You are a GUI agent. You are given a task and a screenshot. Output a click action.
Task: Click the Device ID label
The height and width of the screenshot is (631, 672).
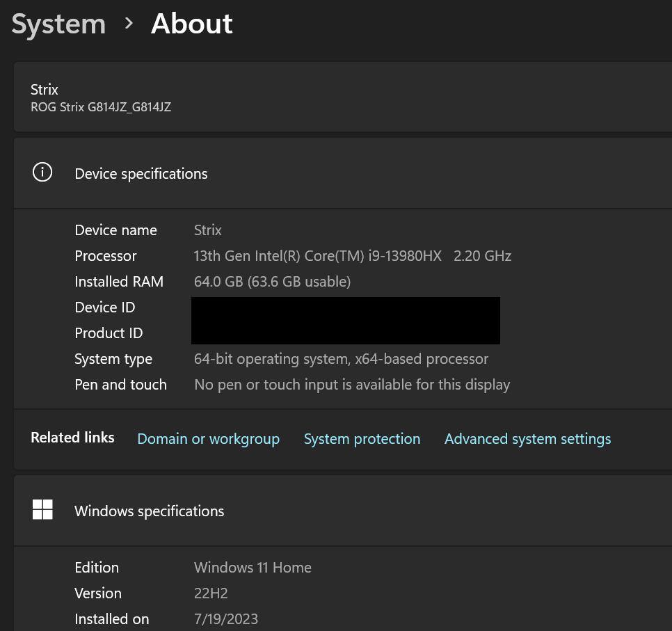click(x=104, y=307)
